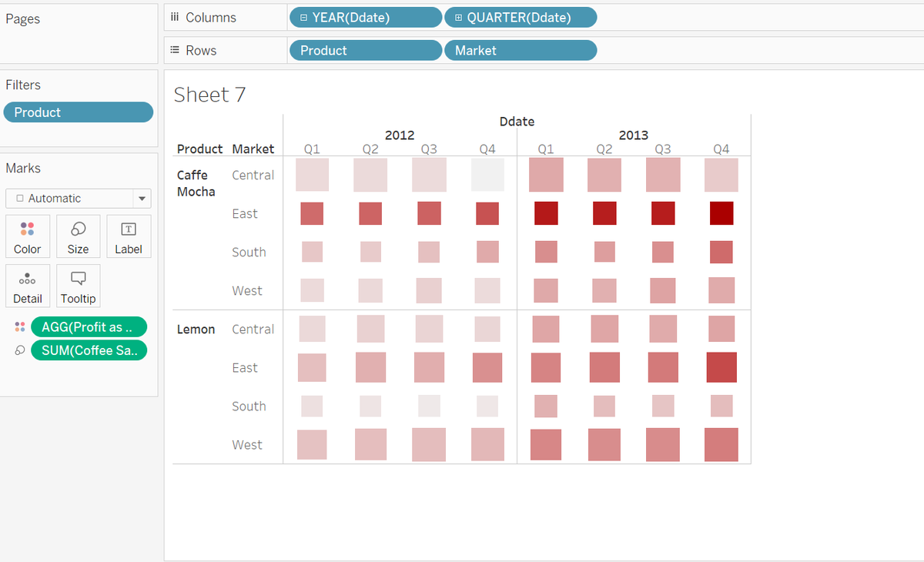The height and width of the screenshot is (562, 924).
Task: Select West market under Lemon
Action: [x=247, y=444]
